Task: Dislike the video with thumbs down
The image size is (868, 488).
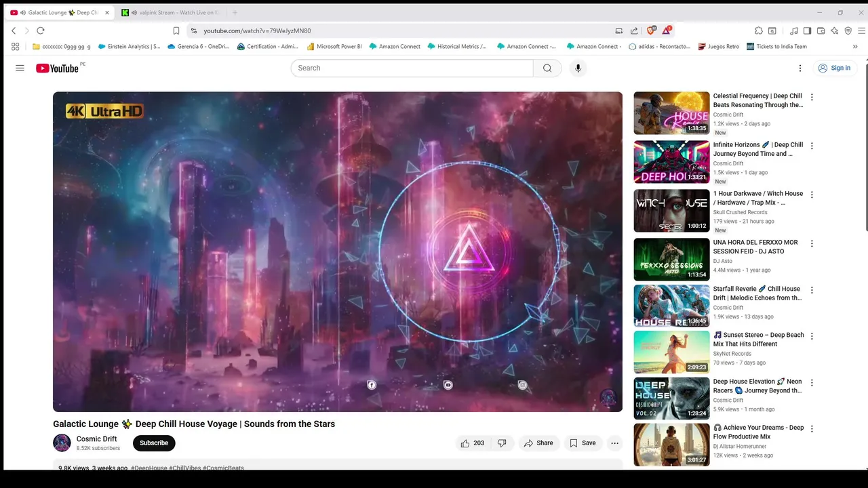Action: [x=502, y=443]
